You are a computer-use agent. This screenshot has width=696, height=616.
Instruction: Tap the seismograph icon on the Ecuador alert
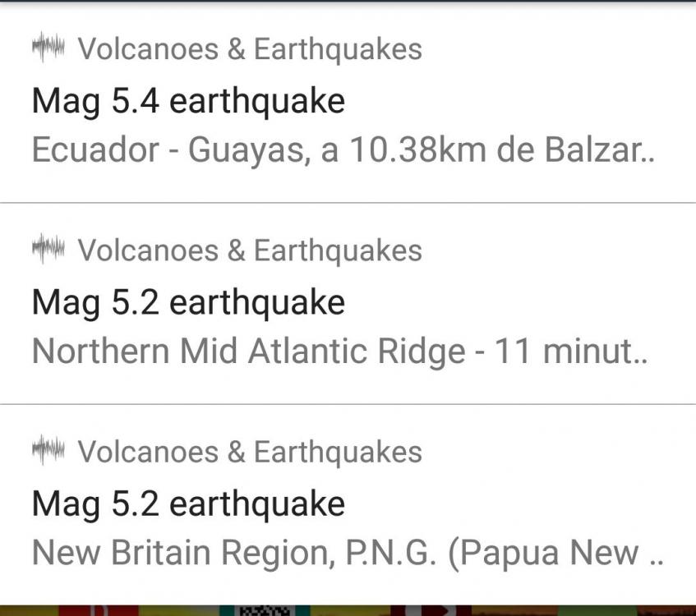pyautogui.click(x=48, y=48)
